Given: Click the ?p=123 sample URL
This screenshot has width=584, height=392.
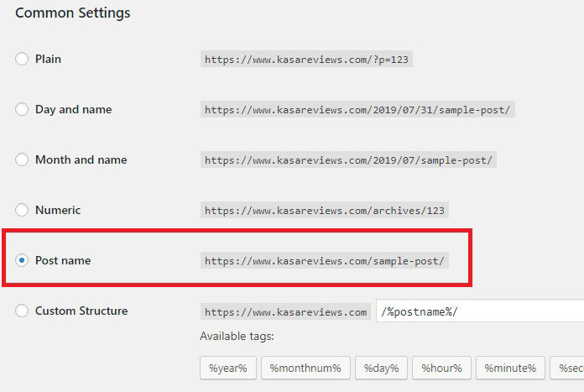Looking at the screenshot, I should click(307, 60).
